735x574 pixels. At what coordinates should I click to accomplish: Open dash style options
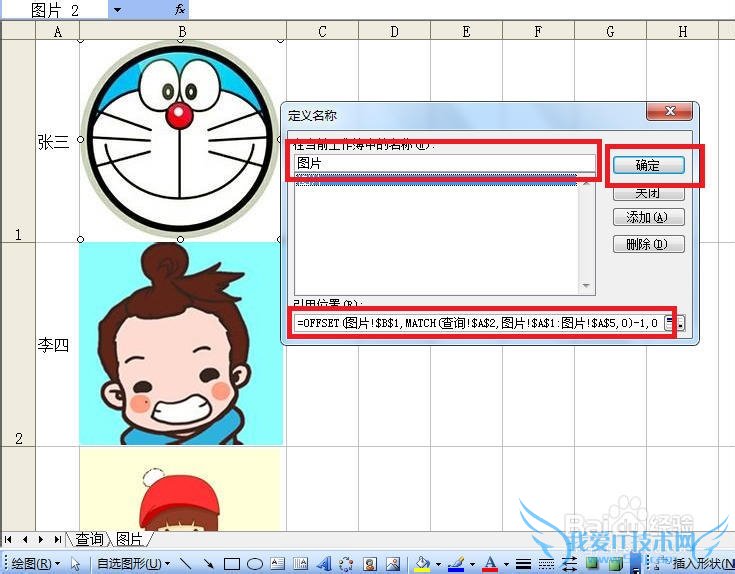pos(546,564)
